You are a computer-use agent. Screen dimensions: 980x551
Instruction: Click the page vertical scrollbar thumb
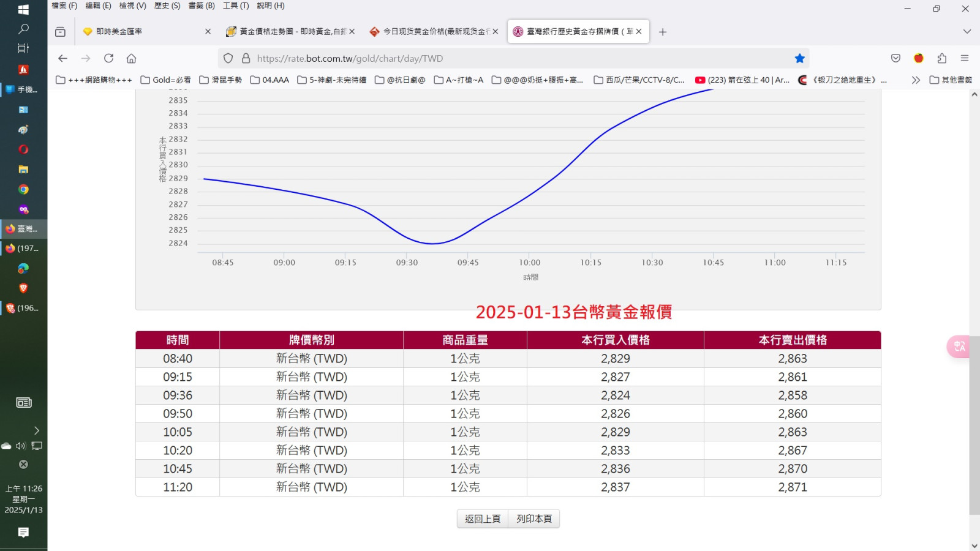coord(974,422)
